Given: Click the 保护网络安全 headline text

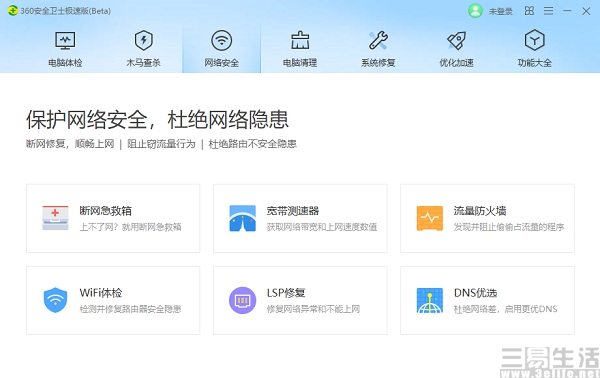Looking at the screenshot, I should (86, 120).
